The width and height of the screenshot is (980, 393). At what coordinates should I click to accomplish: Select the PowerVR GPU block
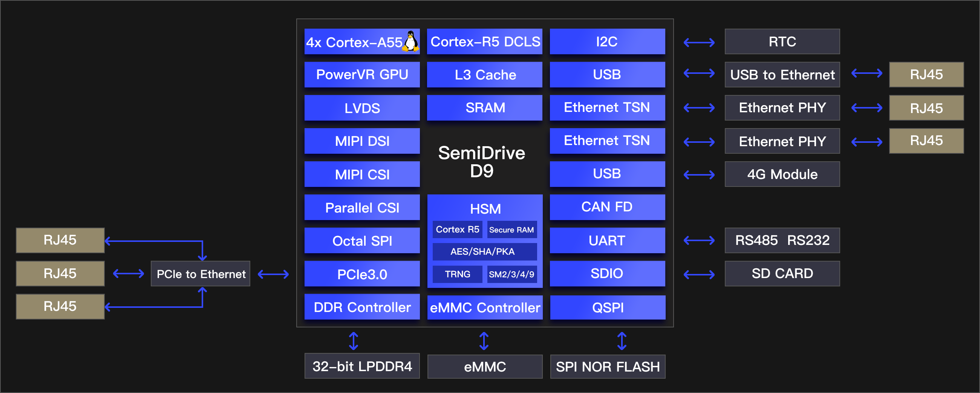[x=362, y=75]
